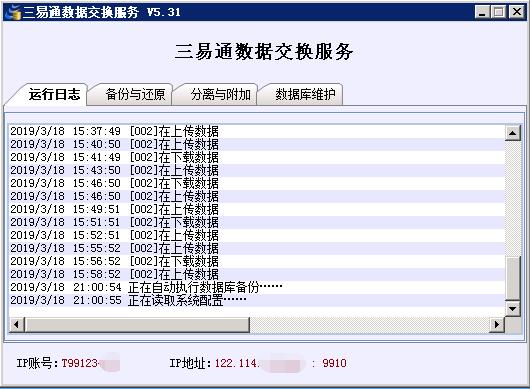Click the vertical scrollbar thumb

click(513, 278)
